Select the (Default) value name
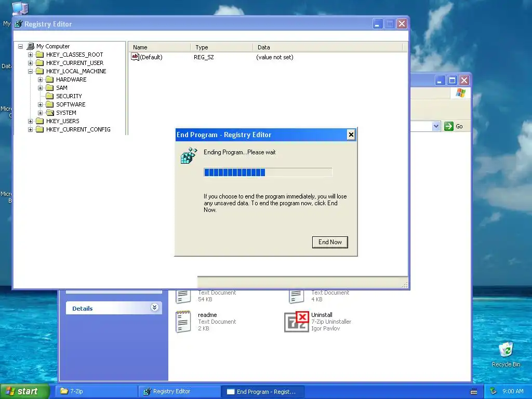 pos(151,57)
